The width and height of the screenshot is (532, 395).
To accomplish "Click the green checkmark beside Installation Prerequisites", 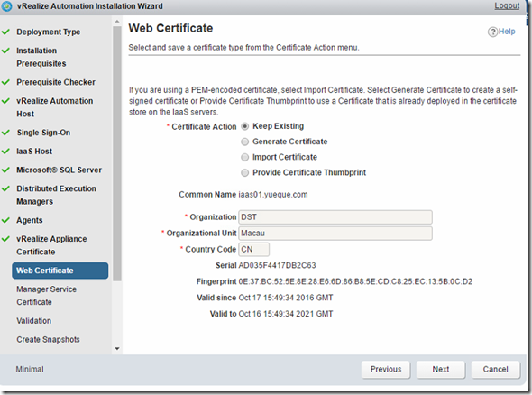I will [5, 51].
